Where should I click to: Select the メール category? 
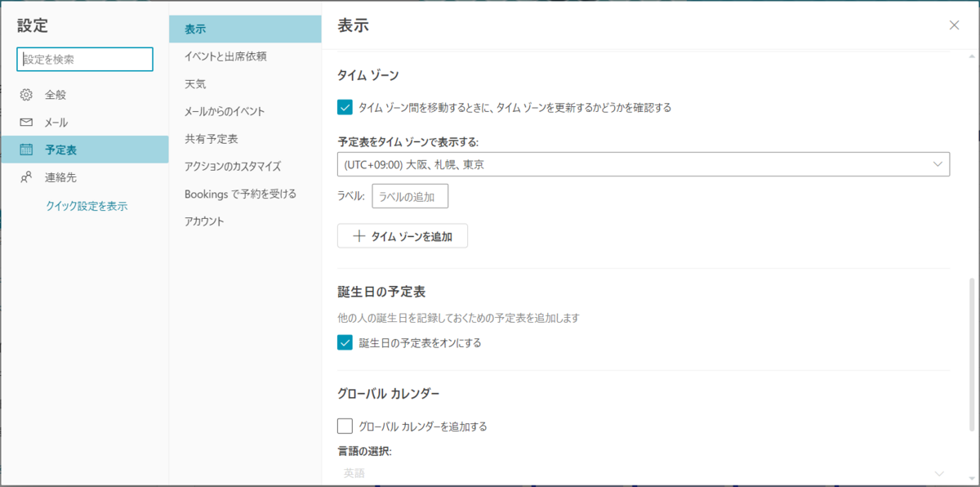click(x=84, y=123)
